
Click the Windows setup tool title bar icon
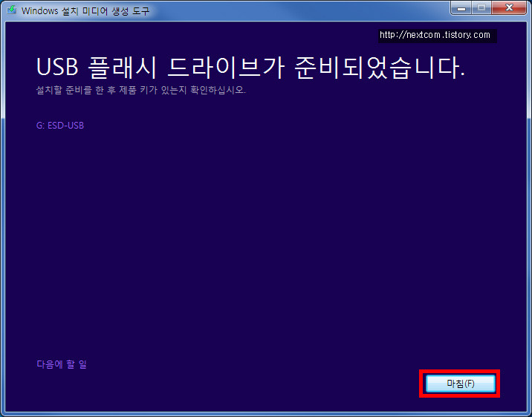click(12, 10)
